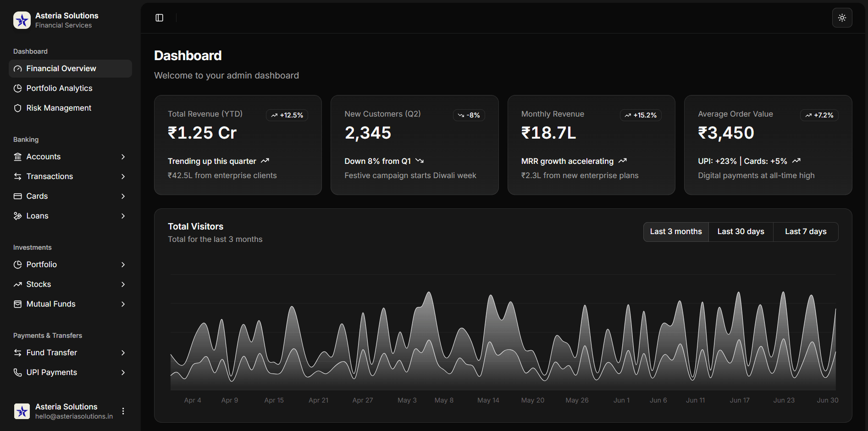The height and width of the screenshot is (431, 868).
Task: Expand the Loans chevron
Action: click(123, 216)
